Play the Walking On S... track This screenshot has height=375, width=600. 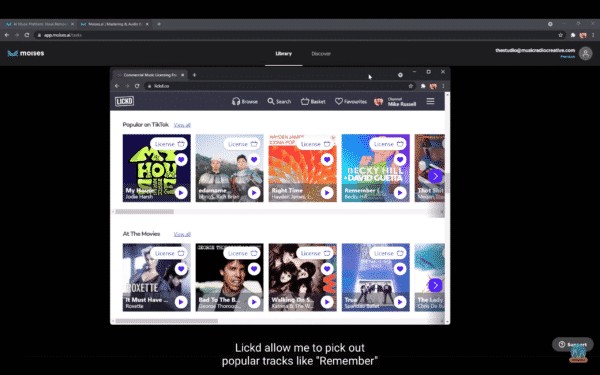pyautogui.click(x=327, y=302)
